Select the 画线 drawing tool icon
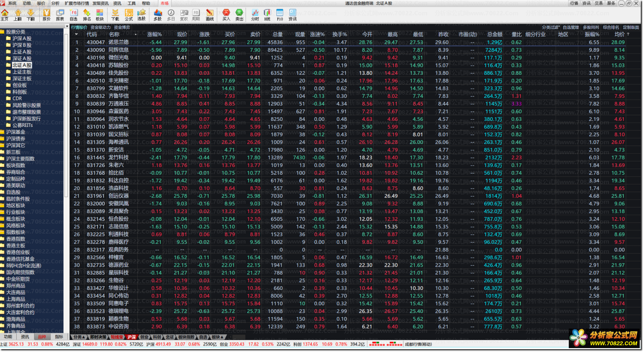This screenshot has width=644, height=352. [210, 15]
